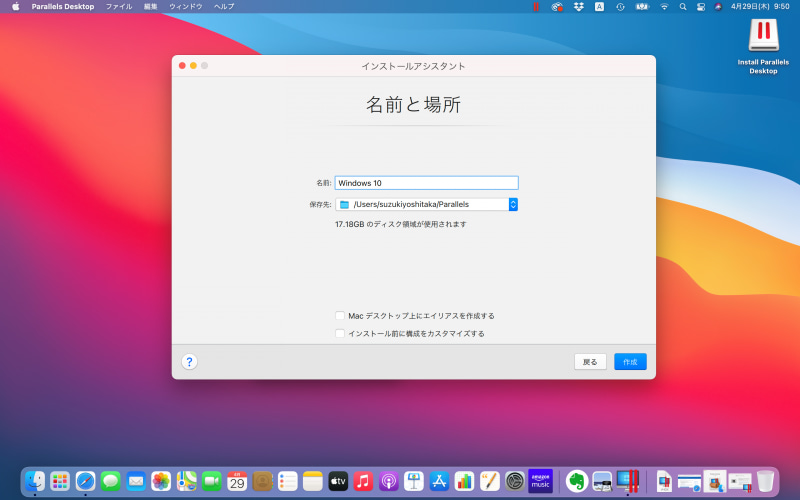The width and height of the screenshot is (800, 500).
Task: Open Keynote from the Dock
Action: pos(414,481)
